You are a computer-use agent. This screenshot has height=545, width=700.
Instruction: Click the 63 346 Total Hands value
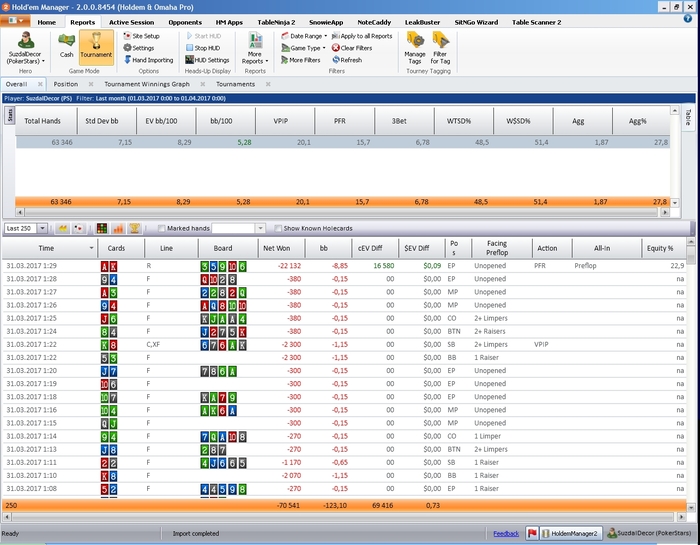(x=62, y=142)
